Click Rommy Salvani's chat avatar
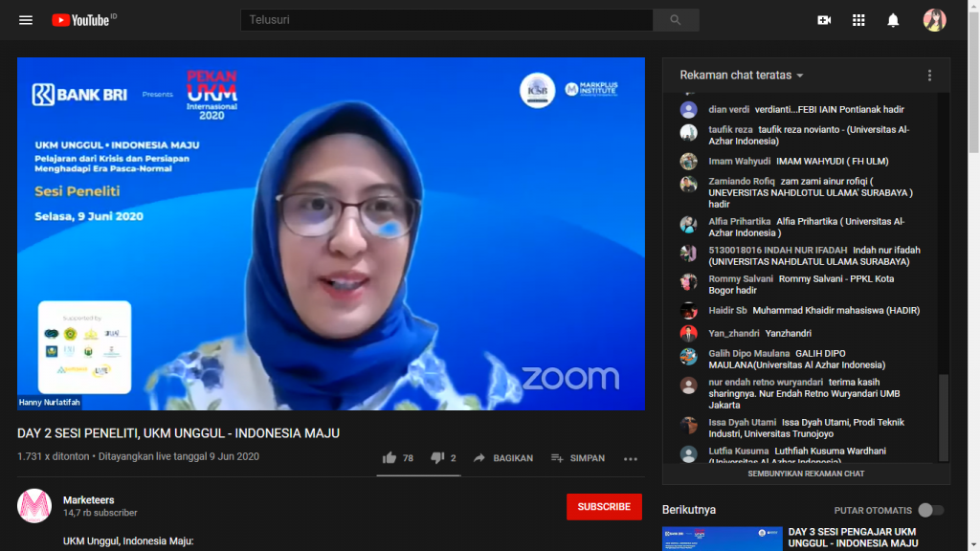Viewport: 980px width, 551px height. (688, 282)
